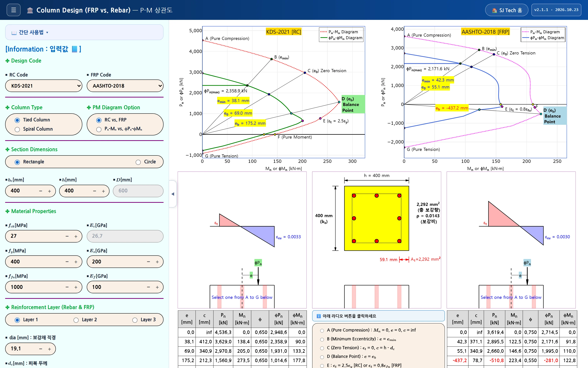Decrease h height with minus button
Screen dimensions: 588x368
click(x=94, y=191)
